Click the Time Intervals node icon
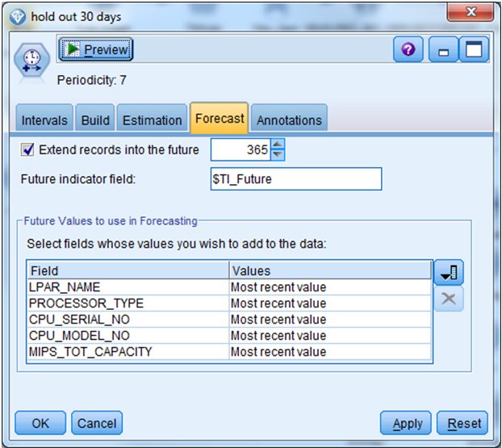The width and height of the screenshot is (502, 448). [x=30, y=63]
